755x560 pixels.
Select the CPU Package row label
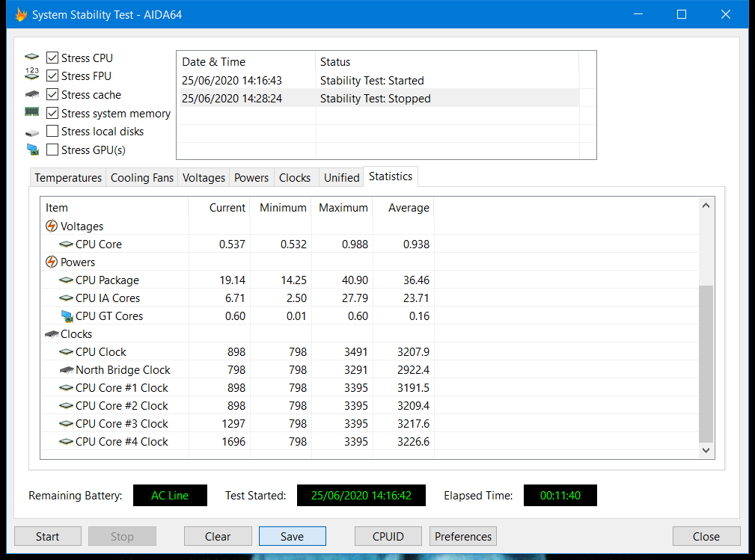point(107,280)
